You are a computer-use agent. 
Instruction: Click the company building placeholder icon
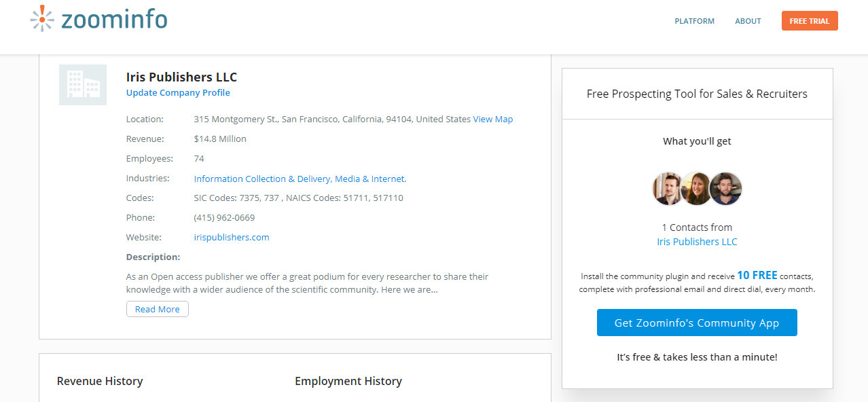pos(83,85)
